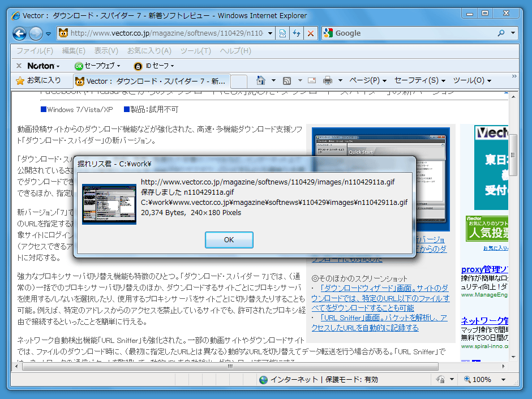Open the proxy管理ソフト ad link
This screenshot has width=532, height=399.
coord(484,269)
